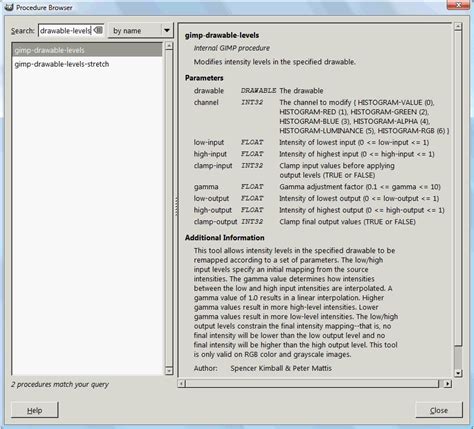Image resolution: width=474 pixels, height=429 pixels.
Task: Click the GIMP logo in the title bar
Action: click(x=9, y=7)
